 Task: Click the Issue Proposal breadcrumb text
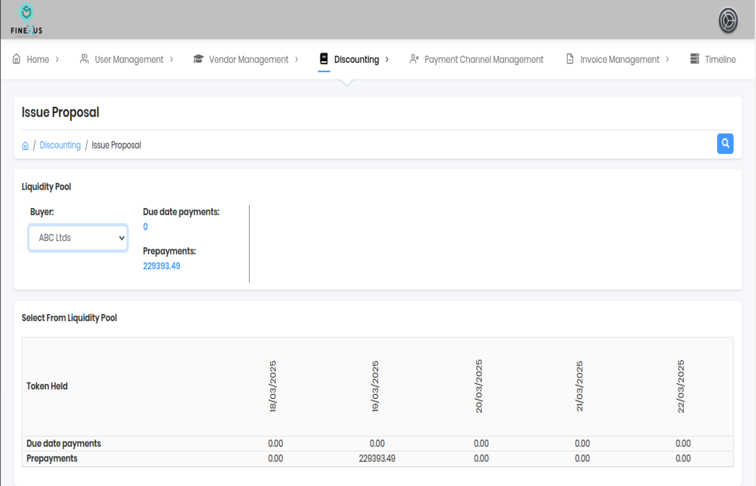pyautogui.click(x=116, y=145)
